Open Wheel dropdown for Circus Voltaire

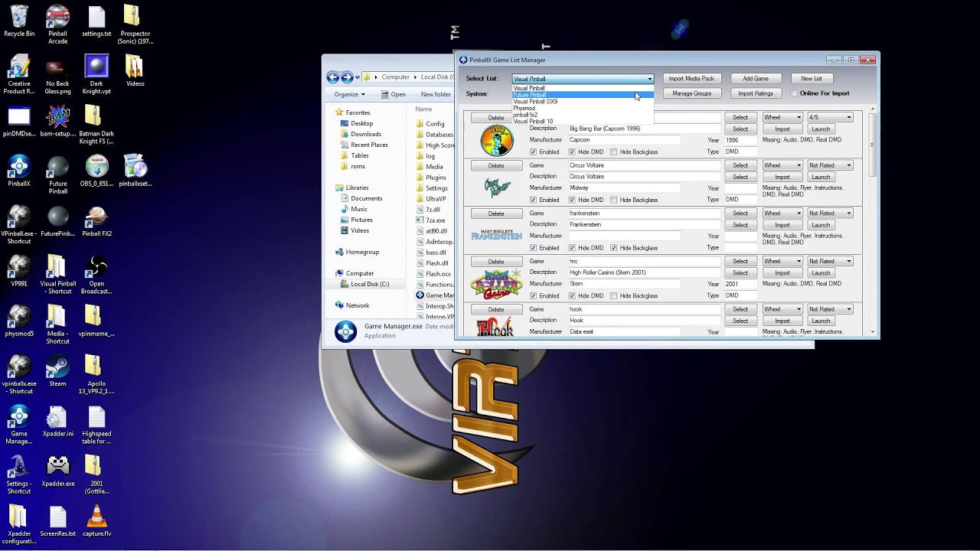point(782,165)
